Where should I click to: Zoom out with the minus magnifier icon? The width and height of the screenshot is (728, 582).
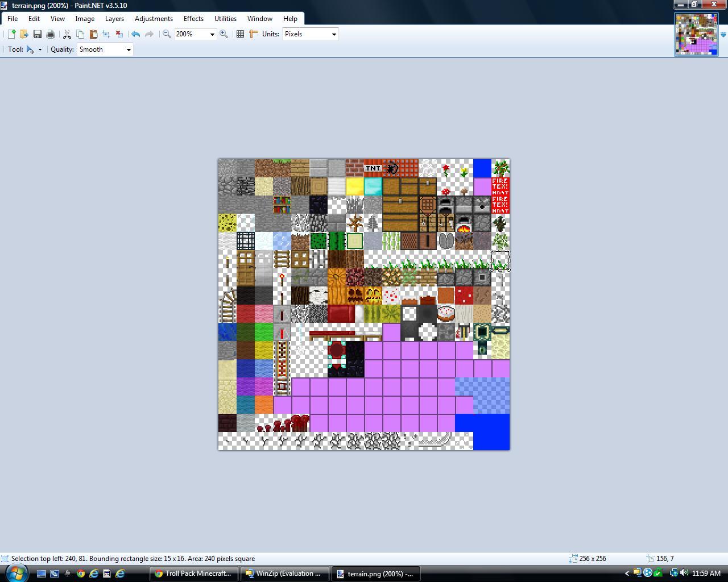coord(167,34)
